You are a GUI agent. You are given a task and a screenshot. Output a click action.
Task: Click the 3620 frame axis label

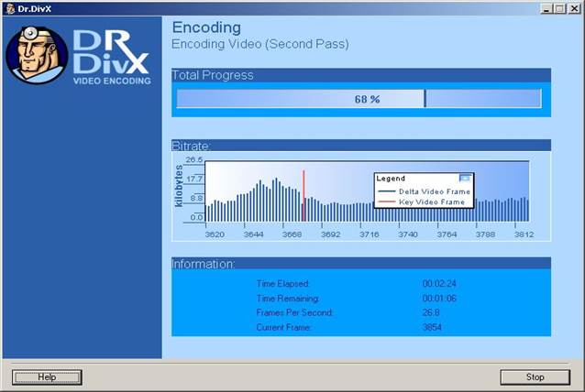click(215, 234)
